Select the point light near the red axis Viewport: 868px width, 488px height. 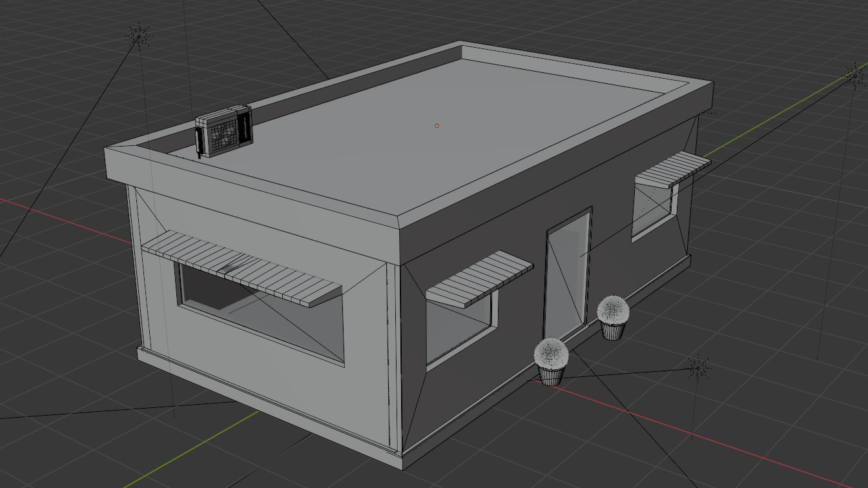click(x=698, y=368)
